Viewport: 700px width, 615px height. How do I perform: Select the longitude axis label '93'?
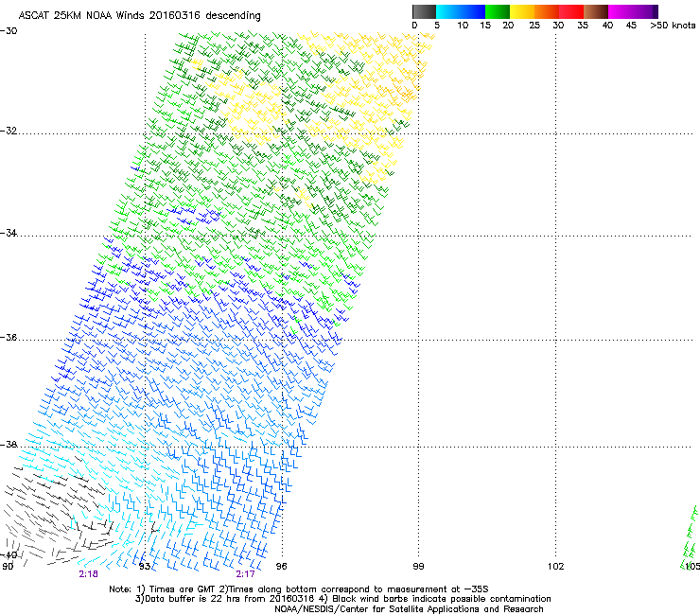click(145, 567)
